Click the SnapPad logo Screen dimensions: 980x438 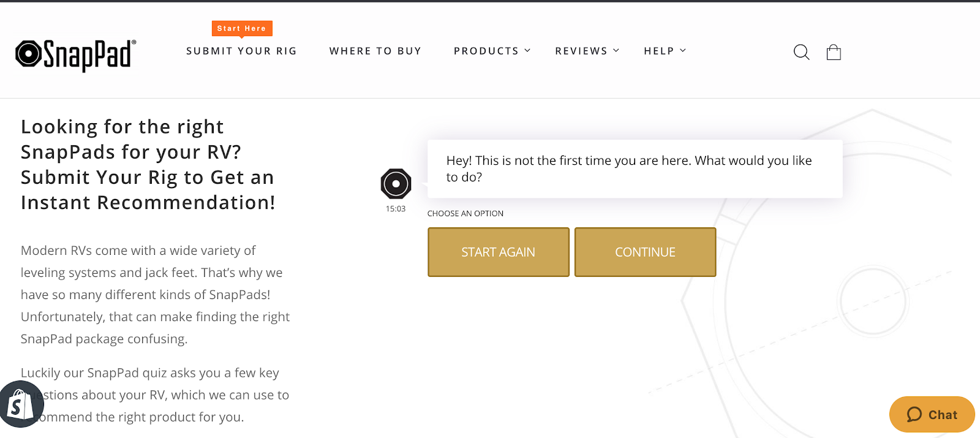tap(76, 55)
